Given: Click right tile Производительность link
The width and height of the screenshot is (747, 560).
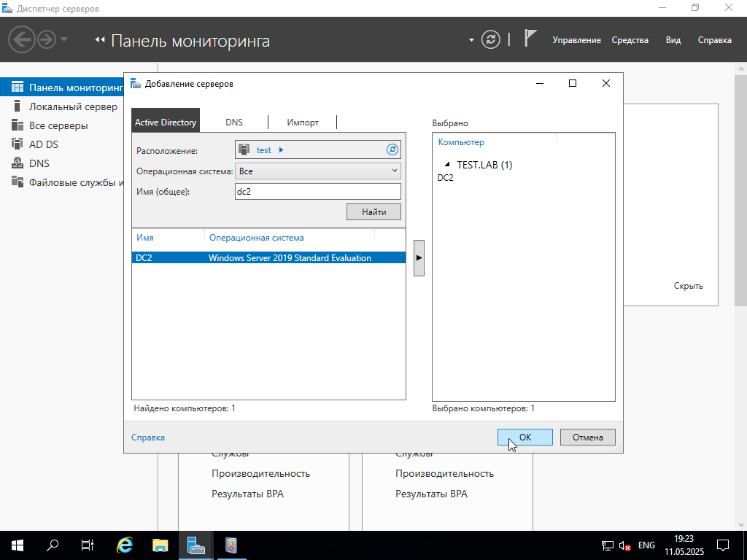Looking at the screenshot, I should (x=444, y=473).
